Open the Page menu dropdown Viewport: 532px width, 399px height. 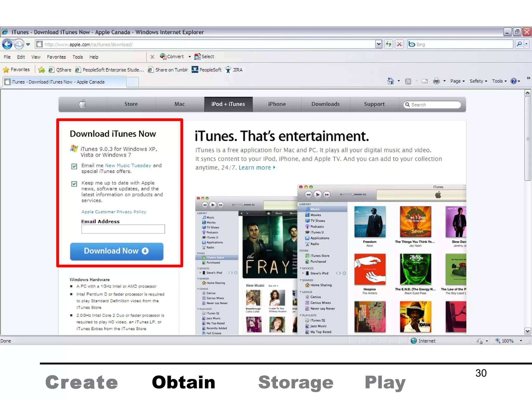click(x=457, y=81)
